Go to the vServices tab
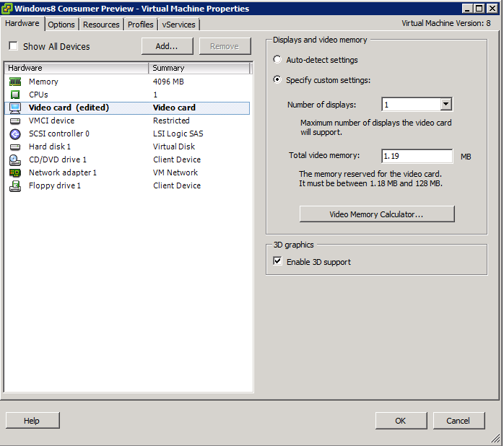 pos(179,25)
